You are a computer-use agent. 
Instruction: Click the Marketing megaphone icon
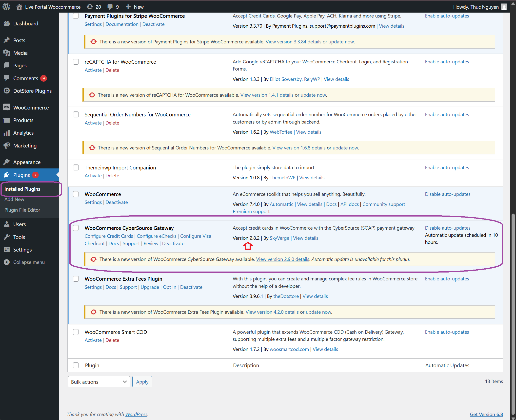pyautogui.click(x=7, y=146)
